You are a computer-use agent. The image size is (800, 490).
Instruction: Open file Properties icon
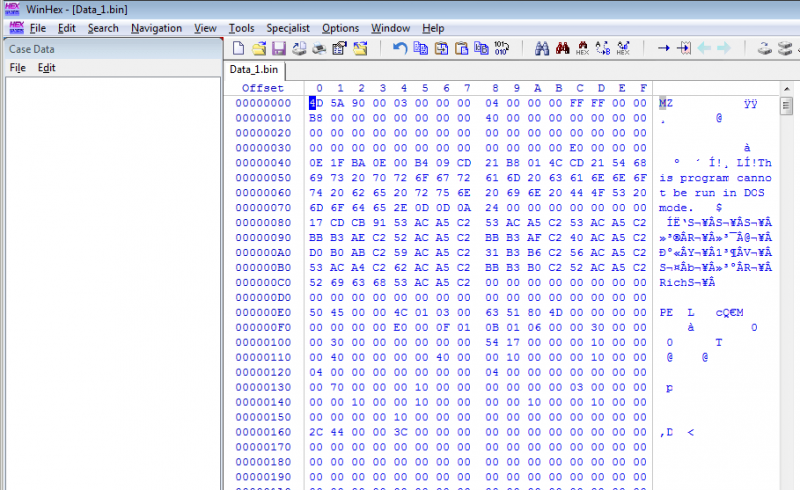[x=339, y=48]
